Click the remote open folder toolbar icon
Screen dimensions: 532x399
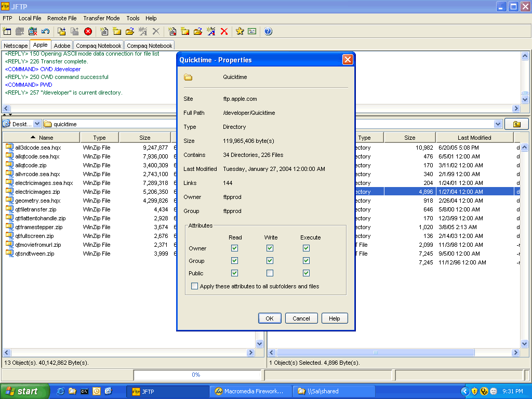coord(198,32)
